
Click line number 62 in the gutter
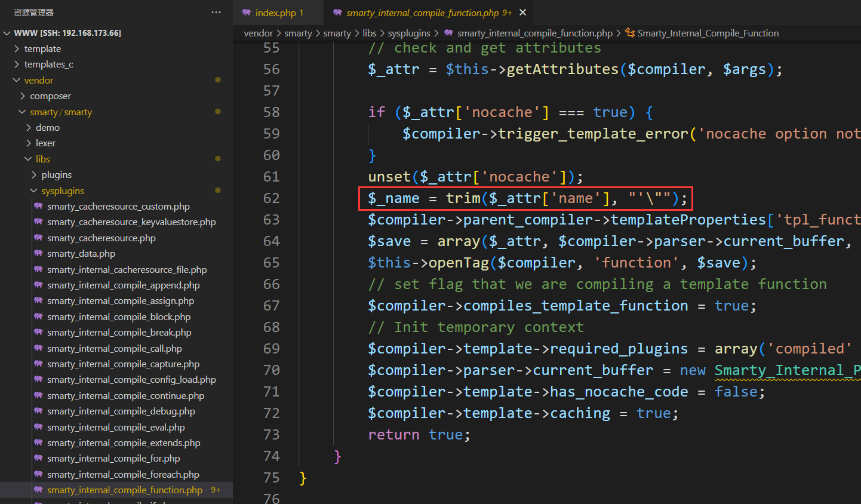pos(271,198)
